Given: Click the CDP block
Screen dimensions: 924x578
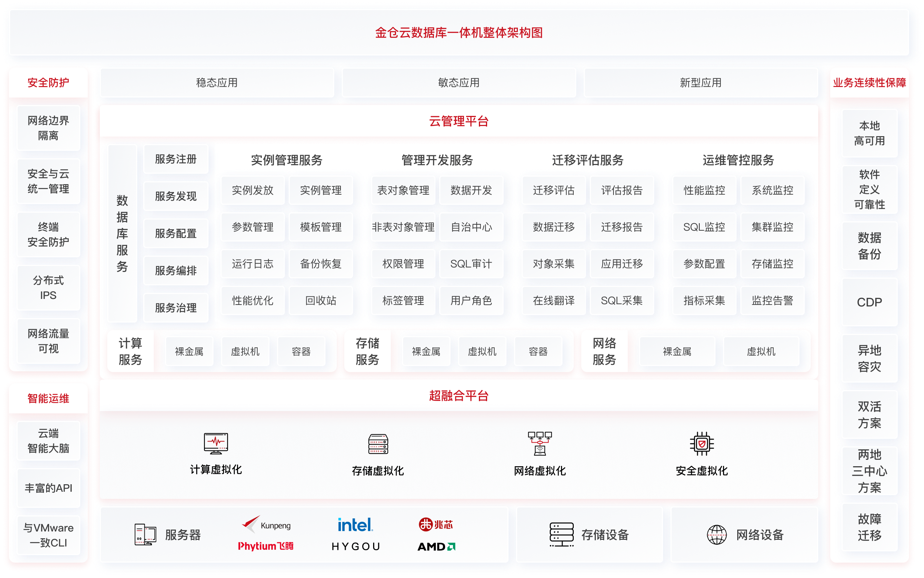Looking at the screenshot, I should click(x=869, y=302).
